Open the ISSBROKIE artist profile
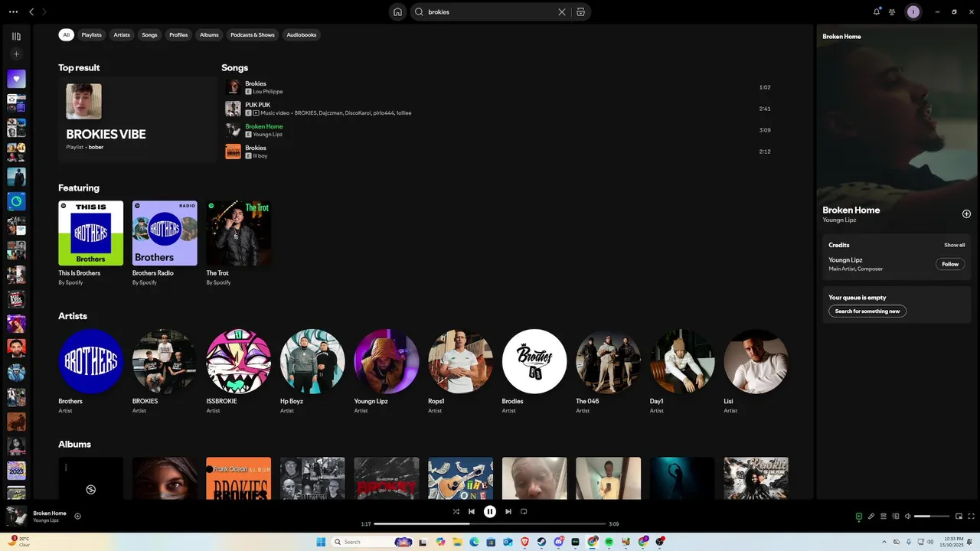The height and width of the screenshot is (551, 980). tap(238, 372)
